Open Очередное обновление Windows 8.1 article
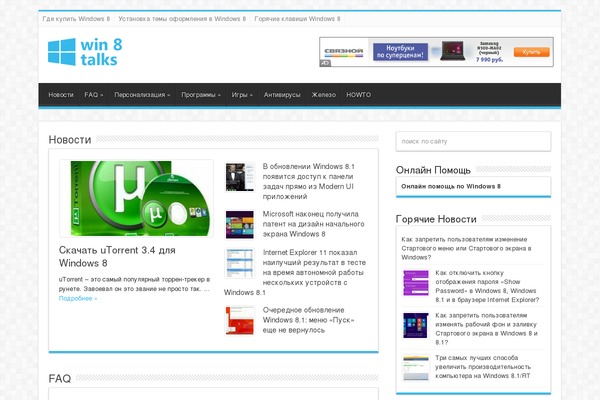The height and width of the screenshot is (400, 600). 308,320
